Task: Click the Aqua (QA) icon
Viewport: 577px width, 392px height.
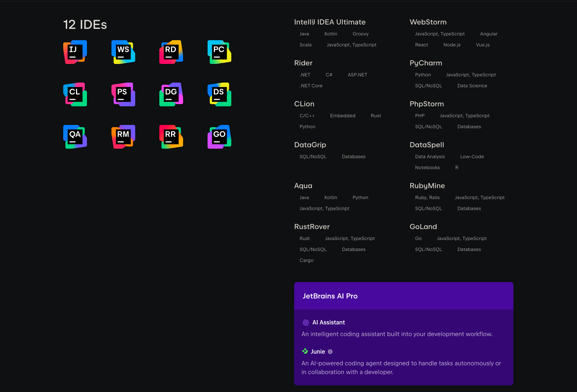Action: pos(75,137)
